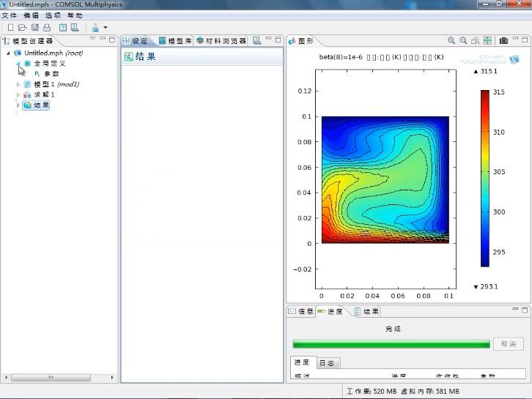Select the 参数 tree item
The width and height of the screenshot is (532, 399).
pos(51,74)
